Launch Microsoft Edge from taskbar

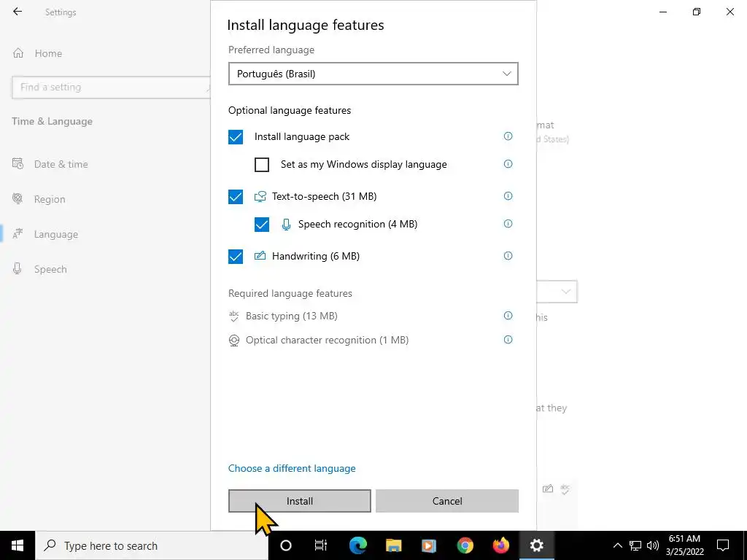(x=357, y=545)
